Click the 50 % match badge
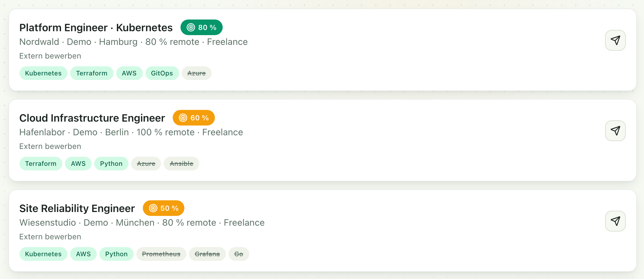The width and height of the screenshot is (644, 279). coord(164,208)
